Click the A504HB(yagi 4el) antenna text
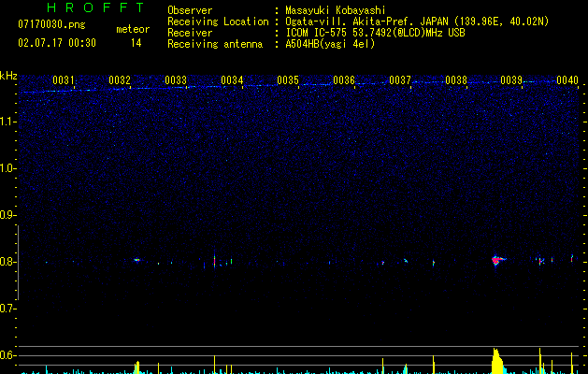 330,44
